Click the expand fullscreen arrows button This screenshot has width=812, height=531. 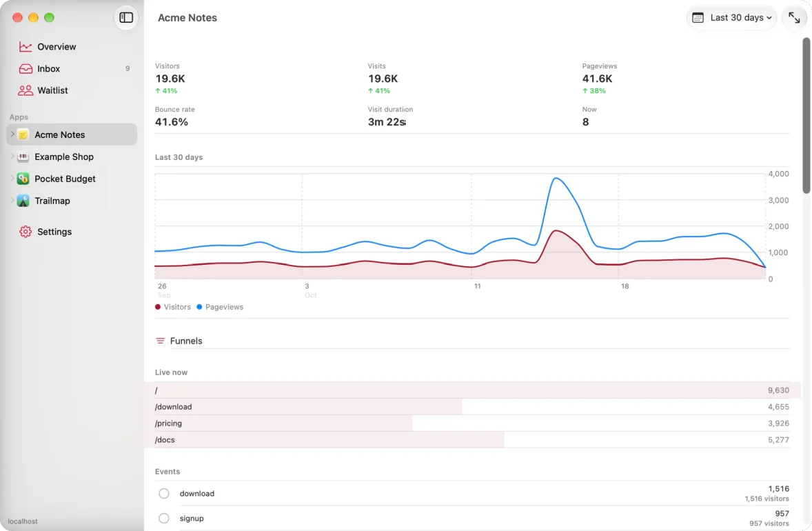[794, 18]
